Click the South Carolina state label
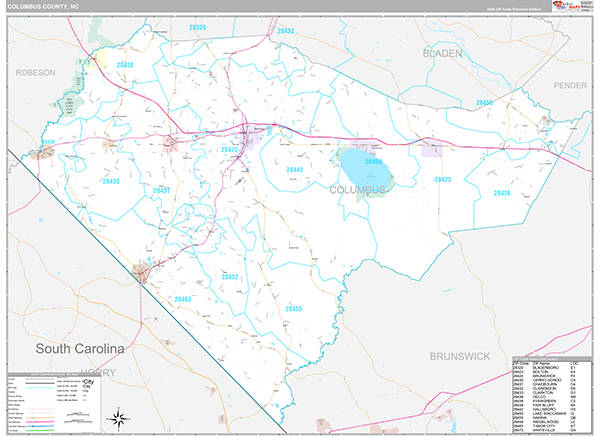 coord(78,348)
